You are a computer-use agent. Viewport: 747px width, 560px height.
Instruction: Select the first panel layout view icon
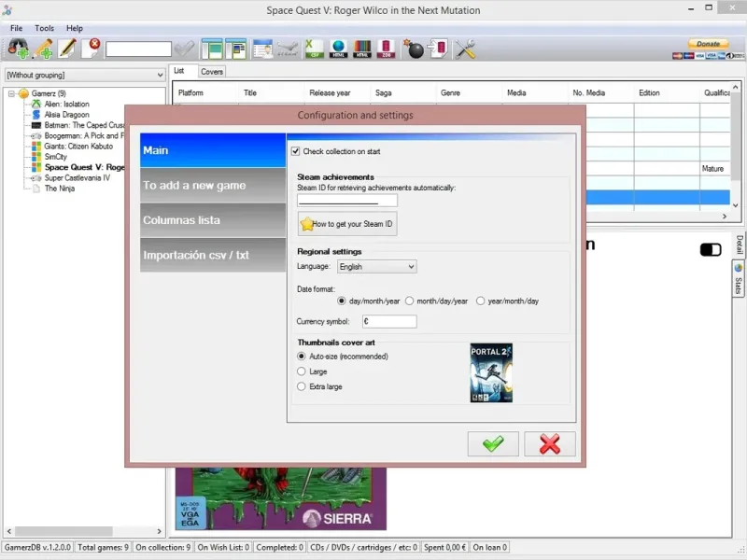coord(212,49)
